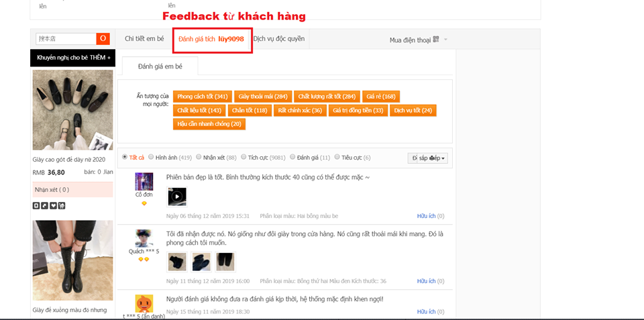This screenshot has height=320, width=644.
Task: Open the Dịch vụ độc quyền tab
Action: [279, 39]
